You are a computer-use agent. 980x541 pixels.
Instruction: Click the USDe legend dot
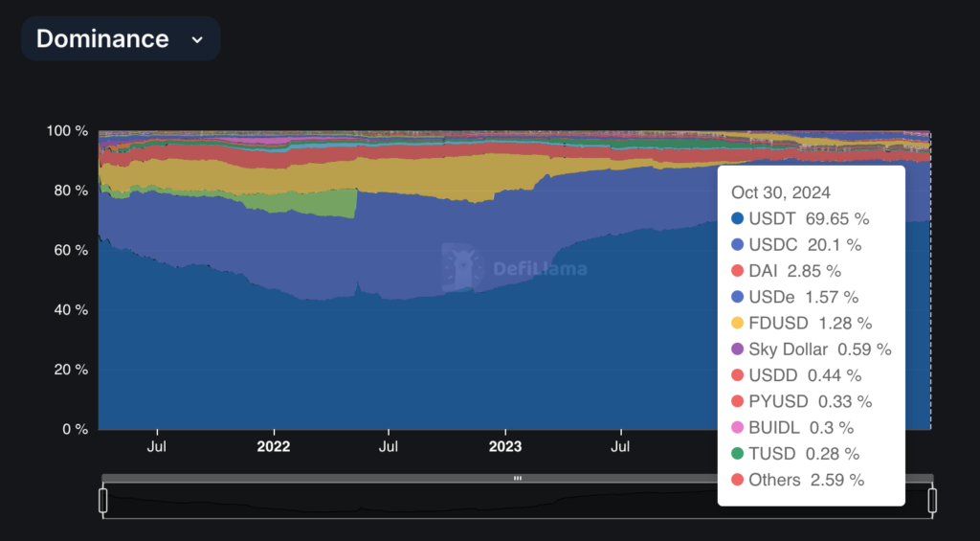click(737, 297)
